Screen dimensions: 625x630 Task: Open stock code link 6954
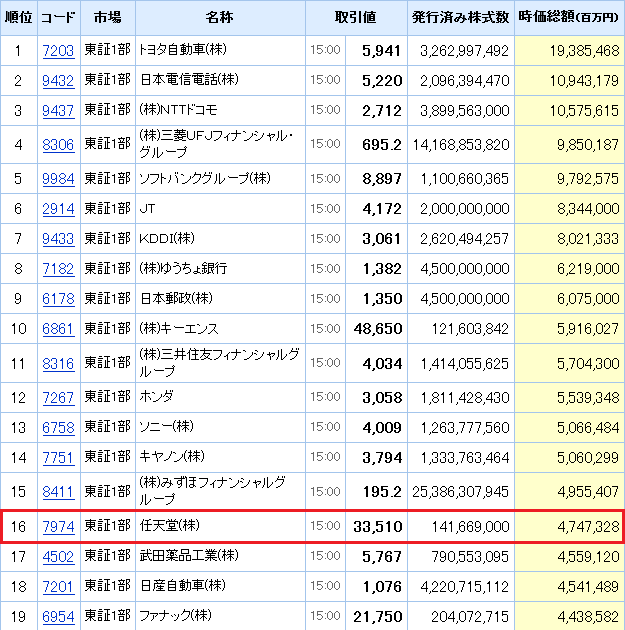click(x=58, y=617)
